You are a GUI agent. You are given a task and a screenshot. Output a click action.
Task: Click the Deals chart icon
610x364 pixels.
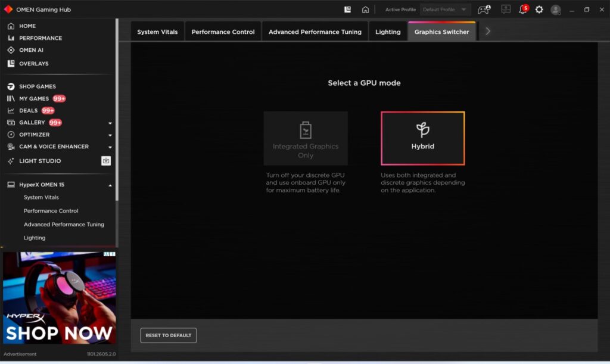click(11, 110)
